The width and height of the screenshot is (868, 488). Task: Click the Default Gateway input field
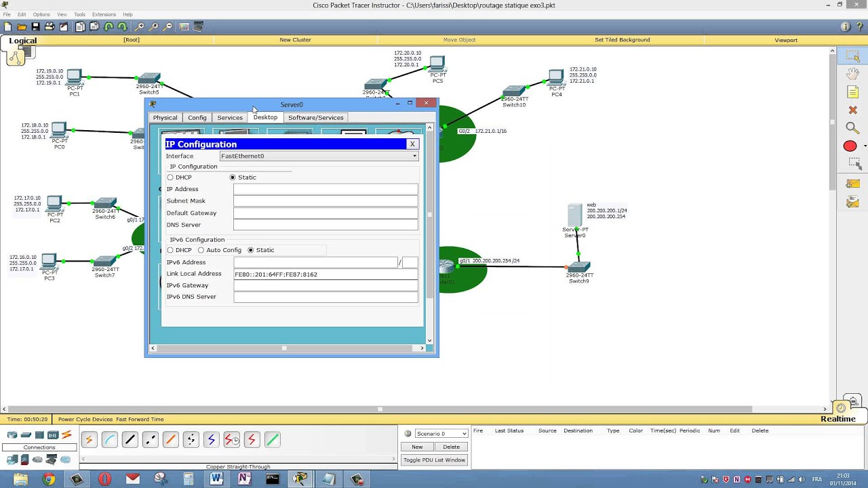click(x=325, y=213)
